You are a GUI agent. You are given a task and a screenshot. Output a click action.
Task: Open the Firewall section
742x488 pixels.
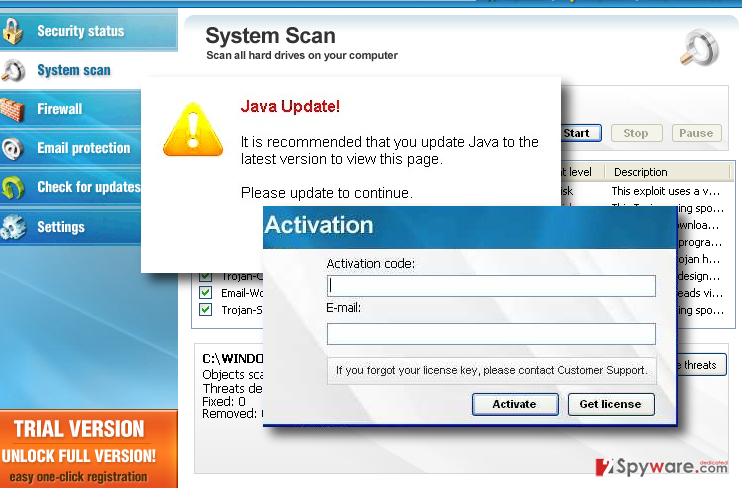71,109
